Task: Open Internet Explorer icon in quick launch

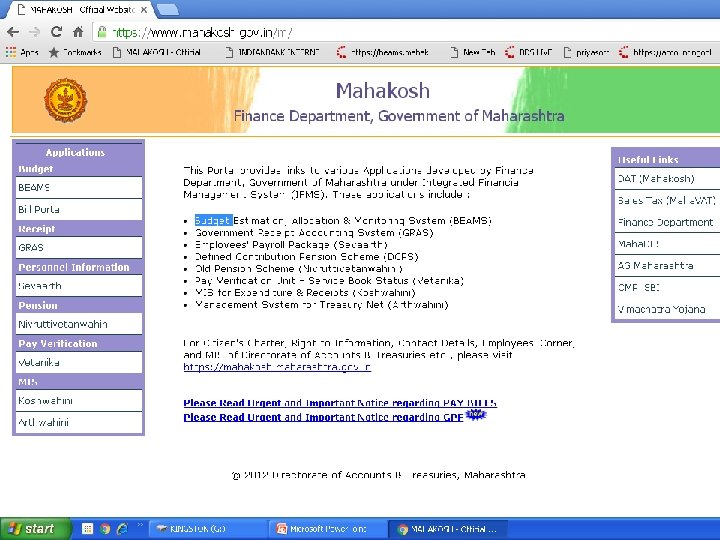Action: pos(122,529)
